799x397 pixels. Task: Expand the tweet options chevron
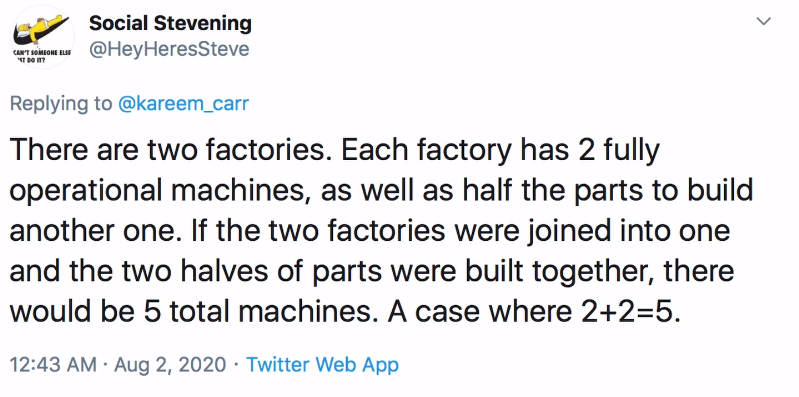point(763,22)
